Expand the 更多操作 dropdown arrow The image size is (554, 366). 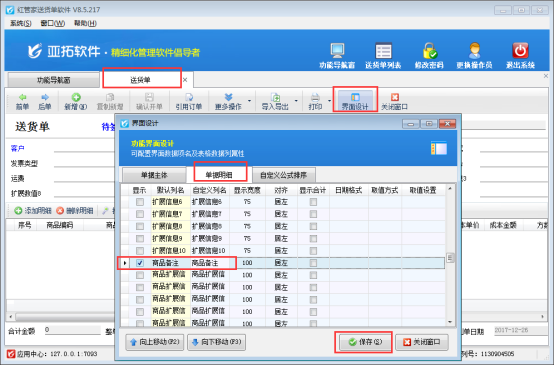tap(249, 101)
